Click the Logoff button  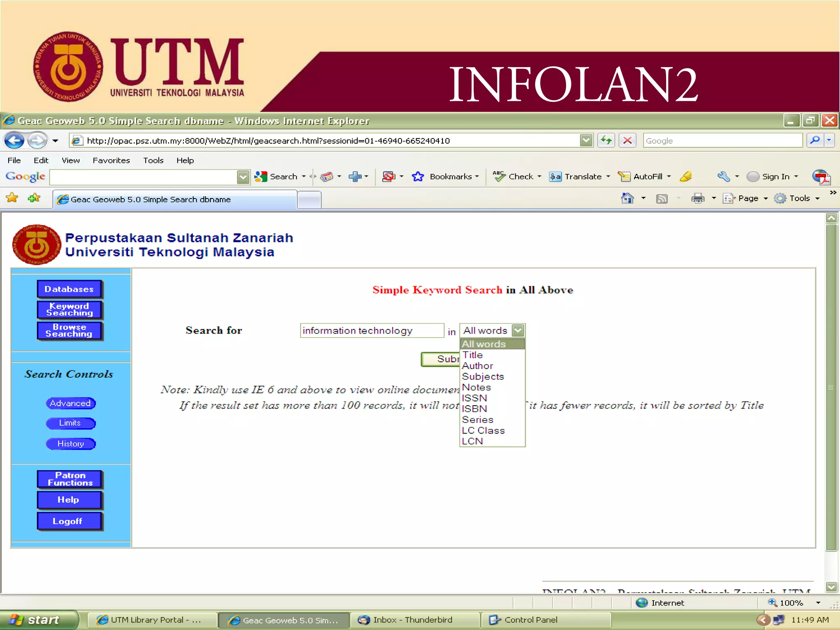(69, 521)
